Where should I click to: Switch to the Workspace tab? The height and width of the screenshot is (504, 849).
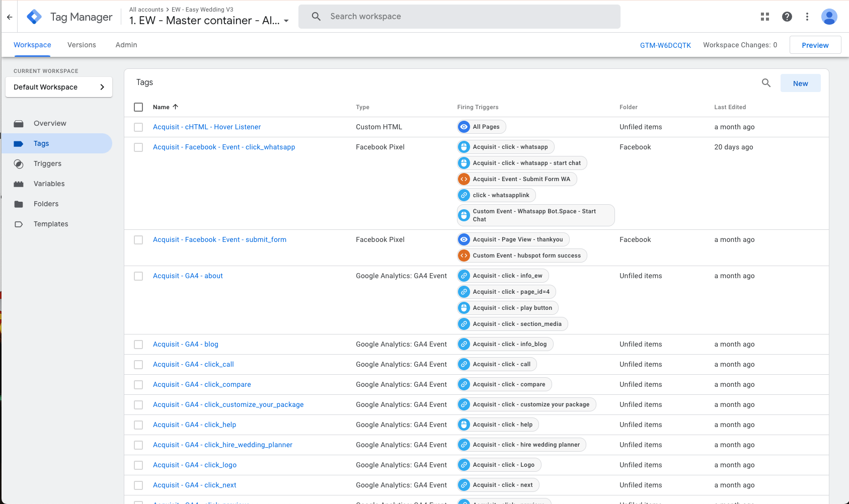[x=32, y=45]
